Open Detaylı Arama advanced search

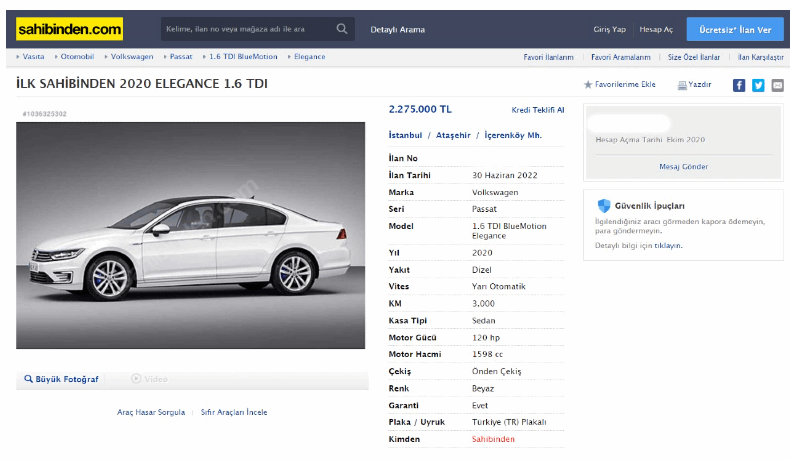tap(398, 30)
